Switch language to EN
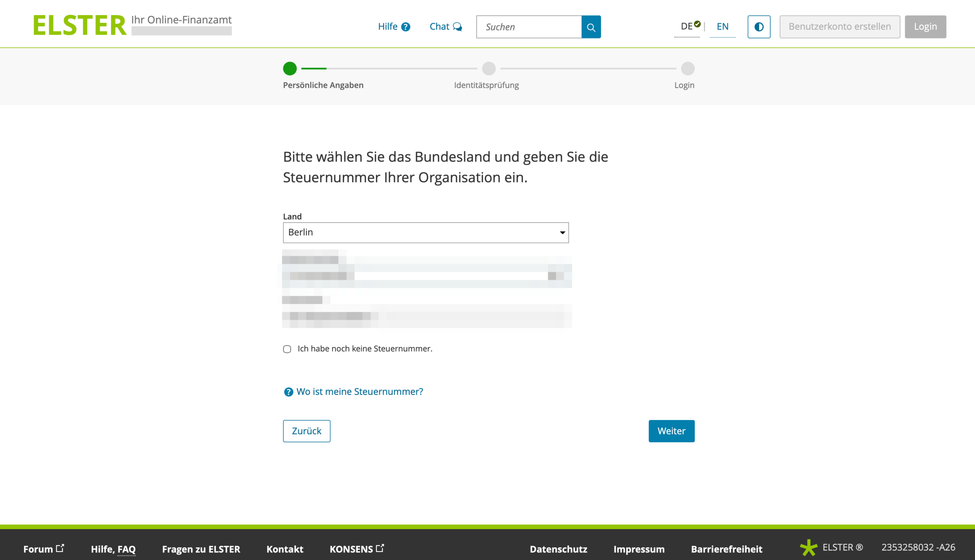This screenshot has height=560, width=975. (722, 26)
